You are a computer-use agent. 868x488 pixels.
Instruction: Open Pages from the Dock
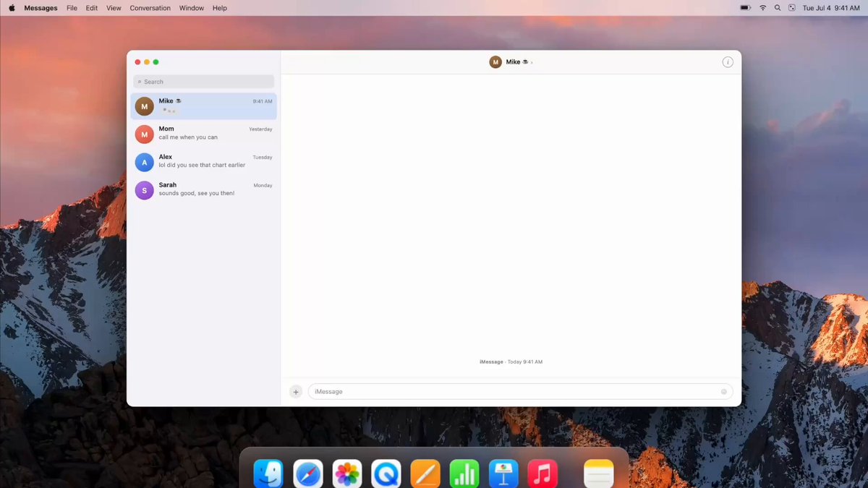425,474
